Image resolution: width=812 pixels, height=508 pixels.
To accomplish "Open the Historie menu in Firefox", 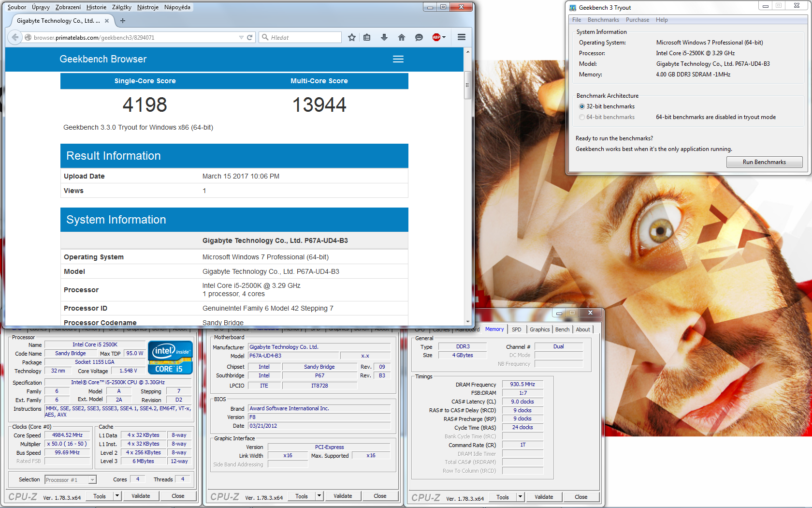I will pyautogui.click(x=96, y=7).
